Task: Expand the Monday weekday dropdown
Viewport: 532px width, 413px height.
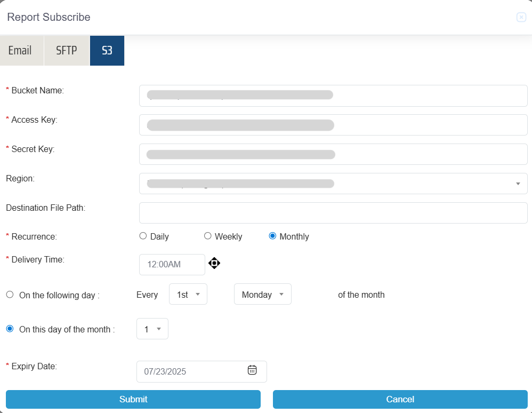Action: point(262,295)
